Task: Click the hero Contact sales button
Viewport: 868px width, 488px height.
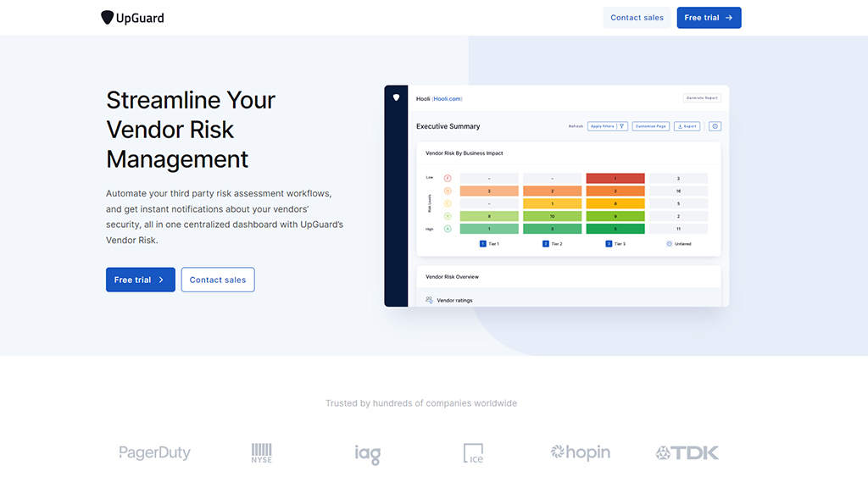Action: (x=218, y=280)
